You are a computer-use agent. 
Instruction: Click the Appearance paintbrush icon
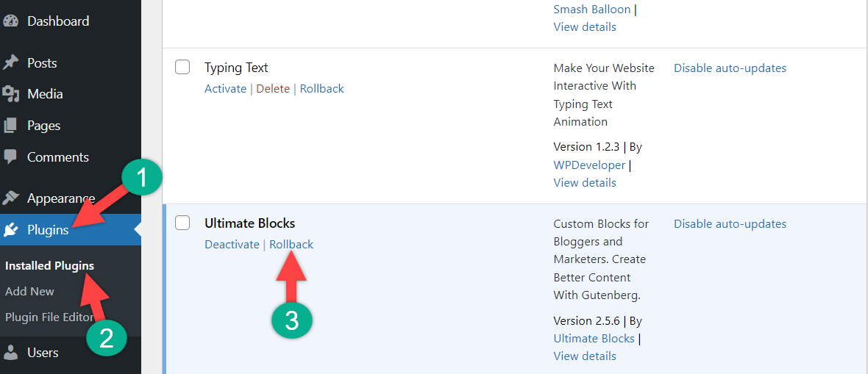tap(10, 198)
